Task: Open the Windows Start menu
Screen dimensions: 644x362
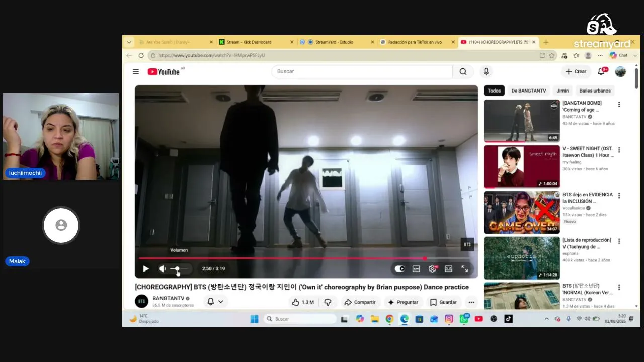Action: point(254,319)
